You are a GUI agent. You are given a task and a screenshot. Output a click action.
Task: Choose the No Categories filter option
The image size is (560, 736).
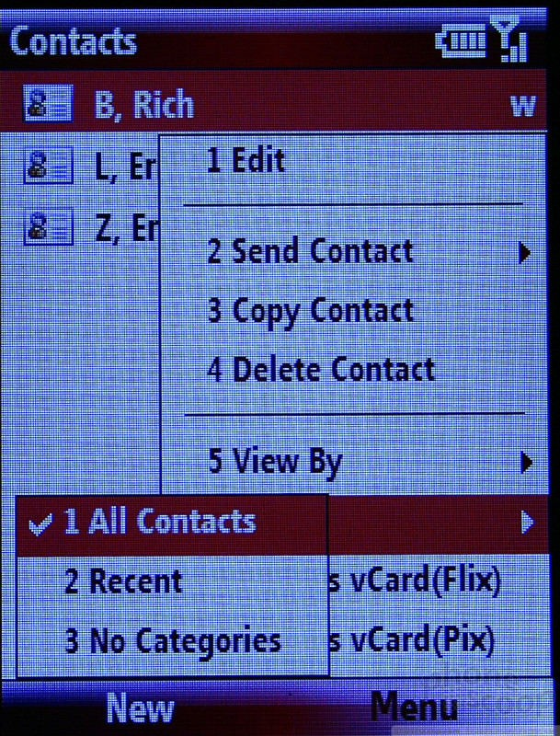tap(172, 641)
